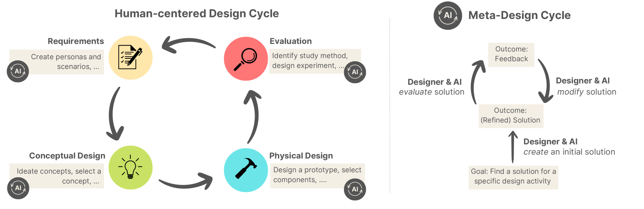
Task: Click the Goal: Find a solution box
Action: click(x=513, y=176)
